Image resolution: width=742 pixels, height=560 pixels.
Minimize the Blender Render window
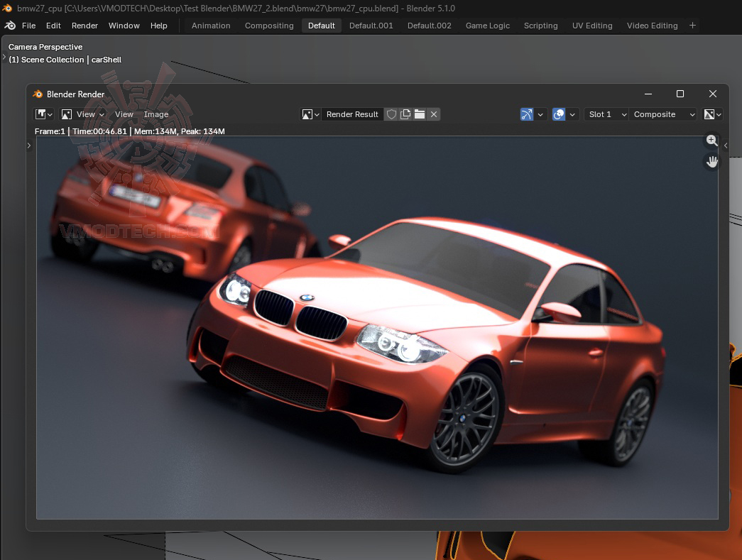click(648, 94)
